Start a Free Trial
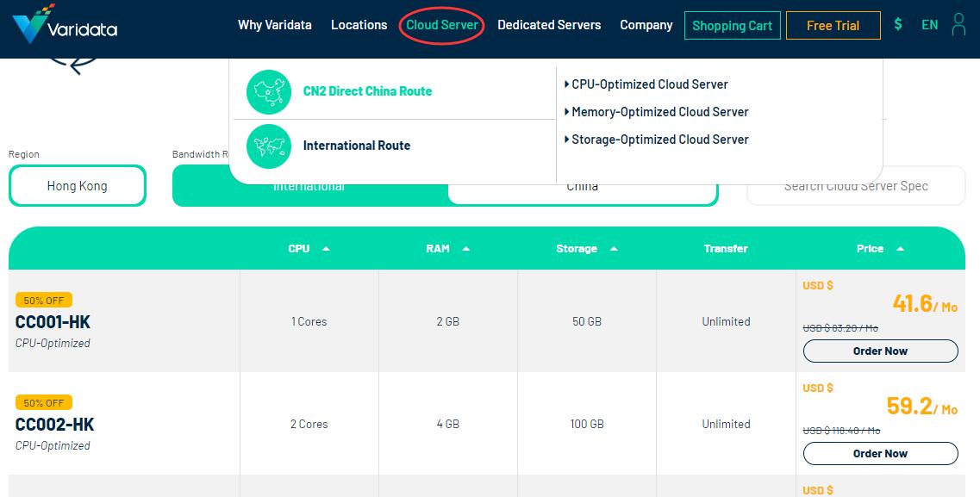The width and height of the screenshot is (980, 497). tap(833, 26)
